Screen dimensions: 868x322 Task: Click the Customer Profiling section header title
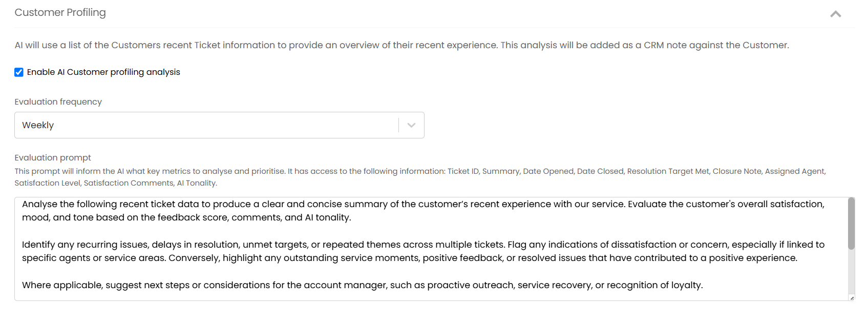click(60, 12)
